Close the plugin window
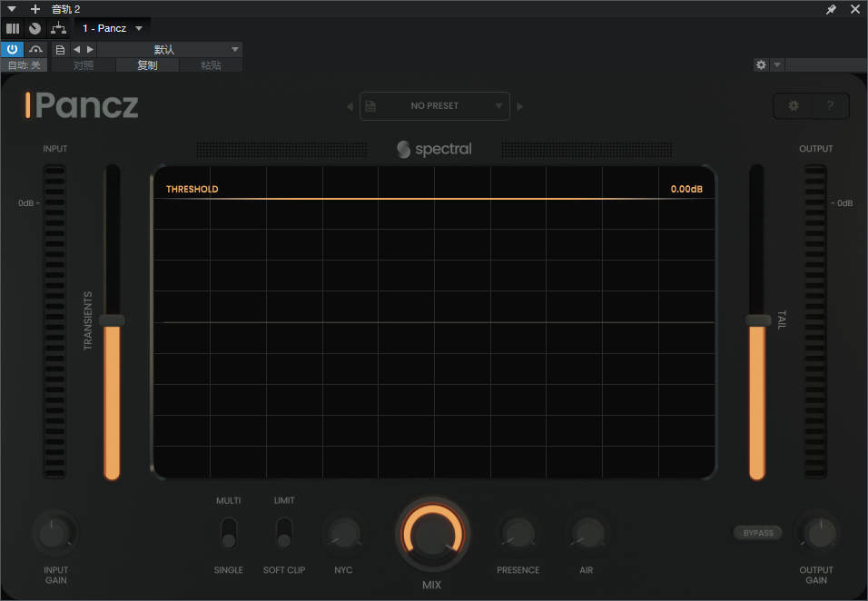This screenshot has width=868, height=601. pos(855,9)
